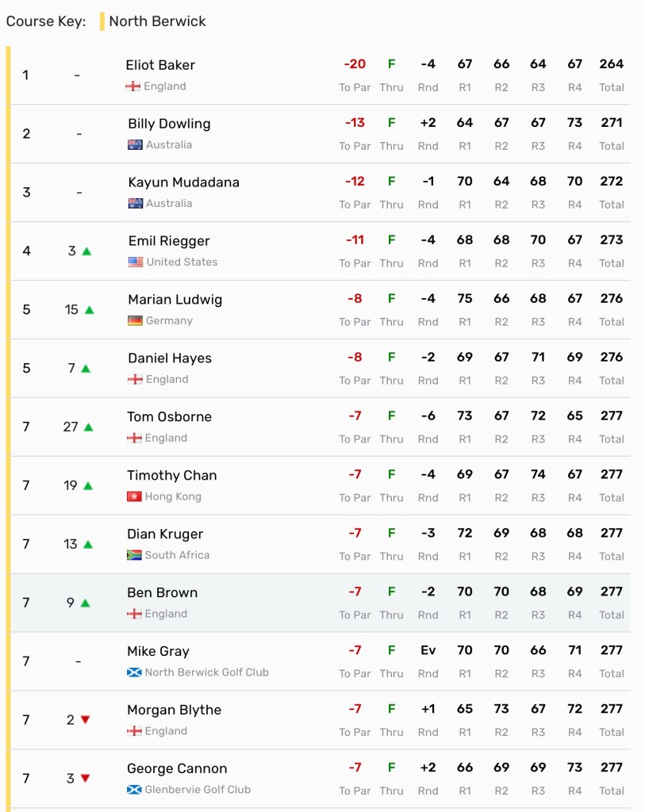Click red down arrow in Morgan Blythe row

[x=86, y=720]
